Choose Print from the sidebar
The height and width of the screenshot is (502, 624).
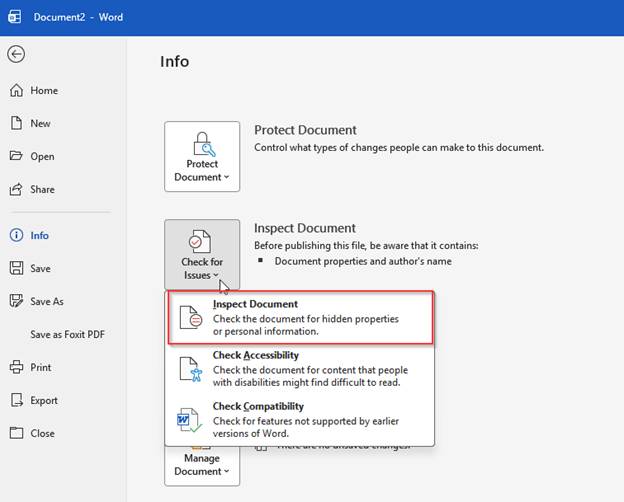pyautogui.click(x=41, y=367)
